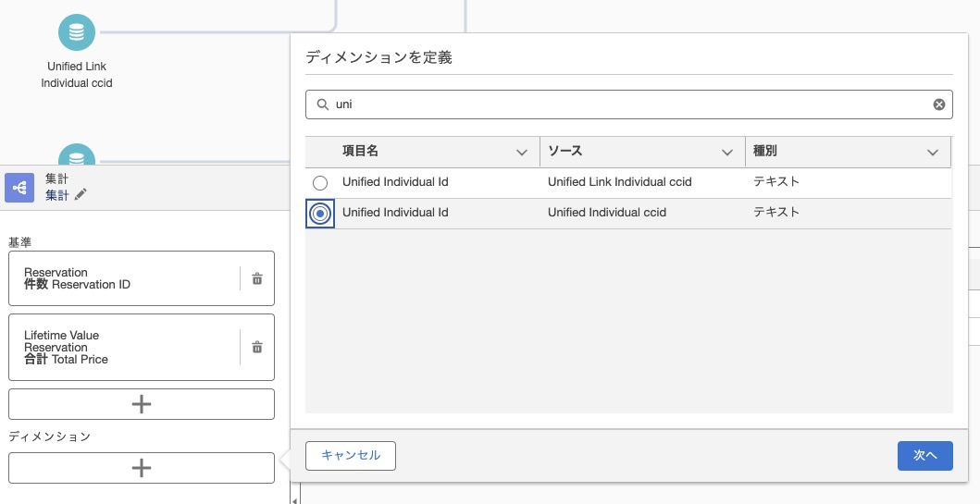
Task: Click the 項目名 column header
Action: [423, 151]
